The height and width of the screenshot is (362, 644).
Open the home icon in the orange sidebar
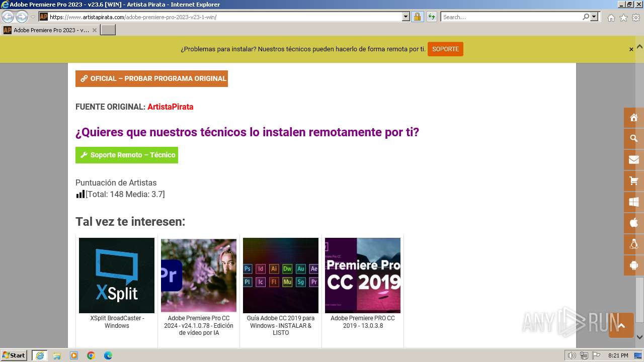[633, 118]
